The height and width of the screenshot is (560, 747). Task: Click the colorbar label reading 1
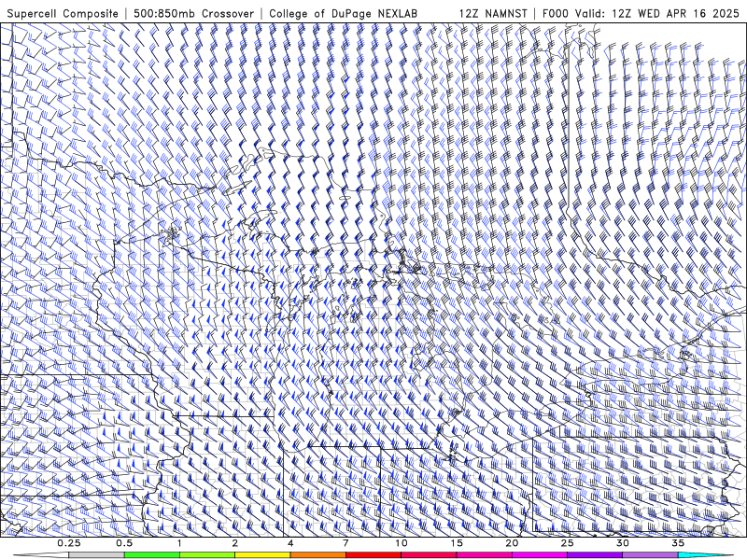tap(179, 543)
